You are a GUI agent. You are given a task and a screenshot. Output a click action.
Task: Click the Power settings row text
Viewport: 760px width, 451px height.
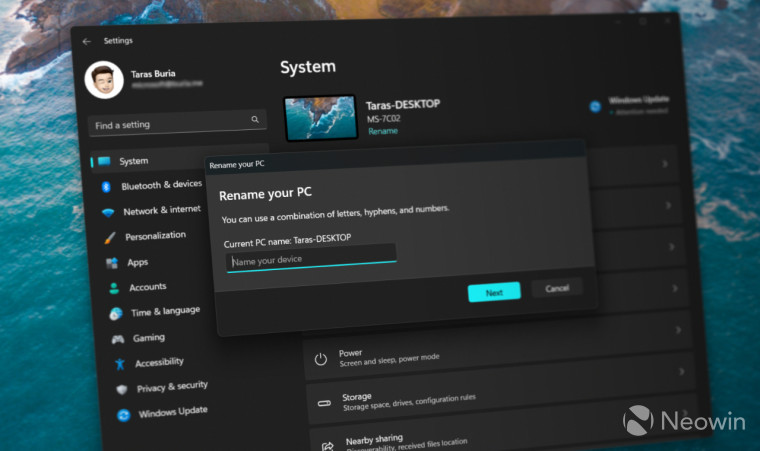[389, 358]
